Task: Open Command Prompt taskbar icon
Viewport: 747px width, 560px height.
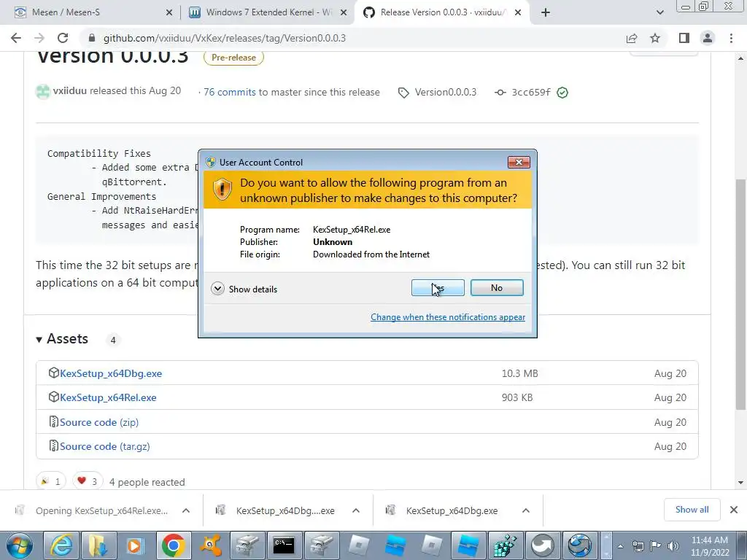Action: click(284, 545)
